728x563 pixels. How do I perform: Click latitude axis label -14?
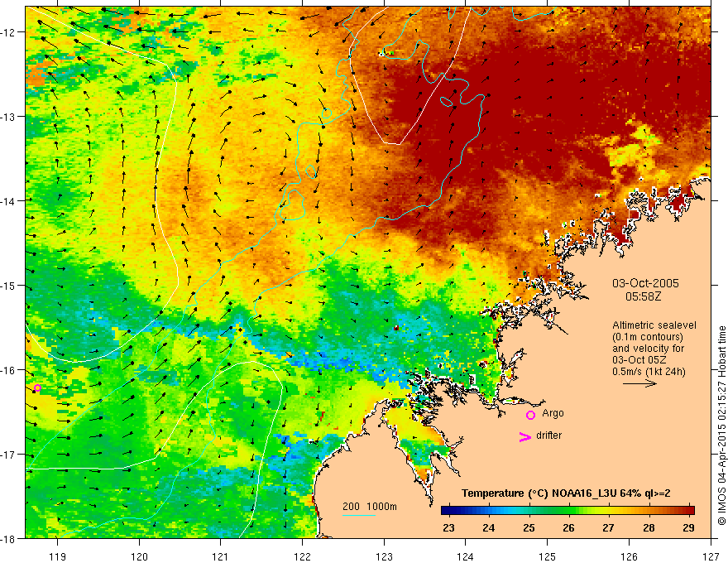coord(9,201)
